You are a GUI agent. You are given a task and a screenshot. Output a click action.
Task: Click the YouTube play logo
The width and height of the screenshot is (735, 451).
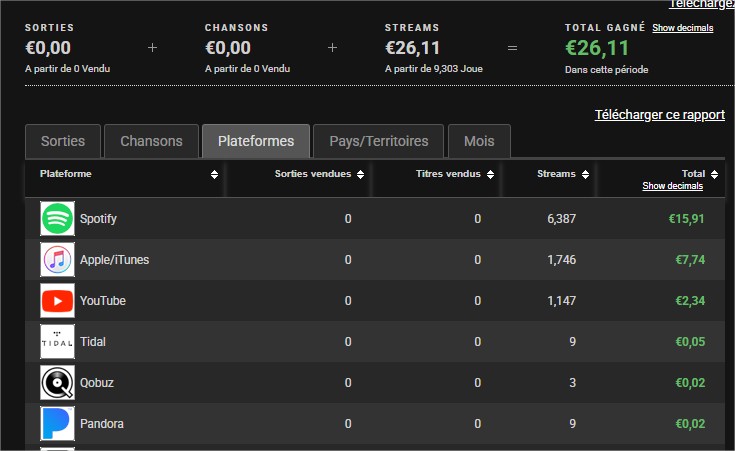[57, 301]
